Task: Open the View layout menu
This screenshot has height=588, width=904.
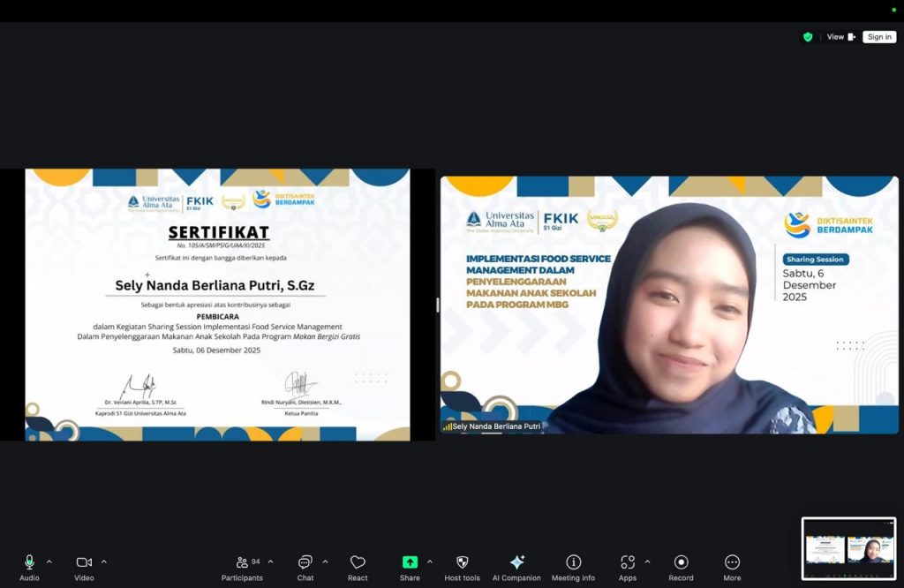Action: (840, 37)
